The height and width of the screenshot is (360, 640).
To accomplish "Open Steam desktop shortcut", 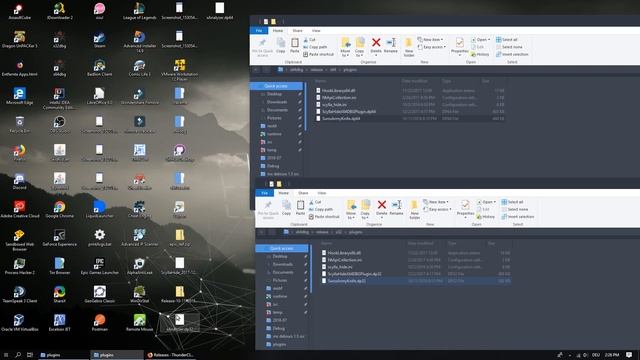I will pyautogui.click(x=99, y=40).
